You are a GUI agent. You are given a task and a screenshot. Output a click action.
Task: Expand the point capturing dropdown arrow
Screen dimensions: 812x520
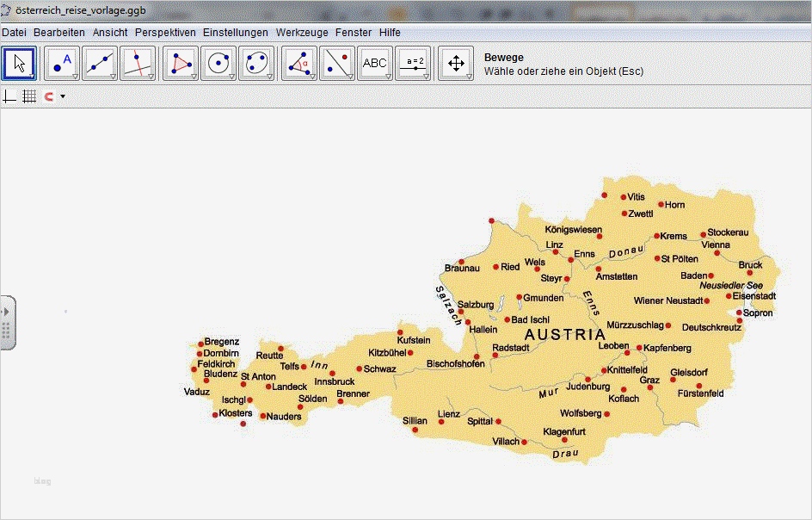(x=63, y=96)
